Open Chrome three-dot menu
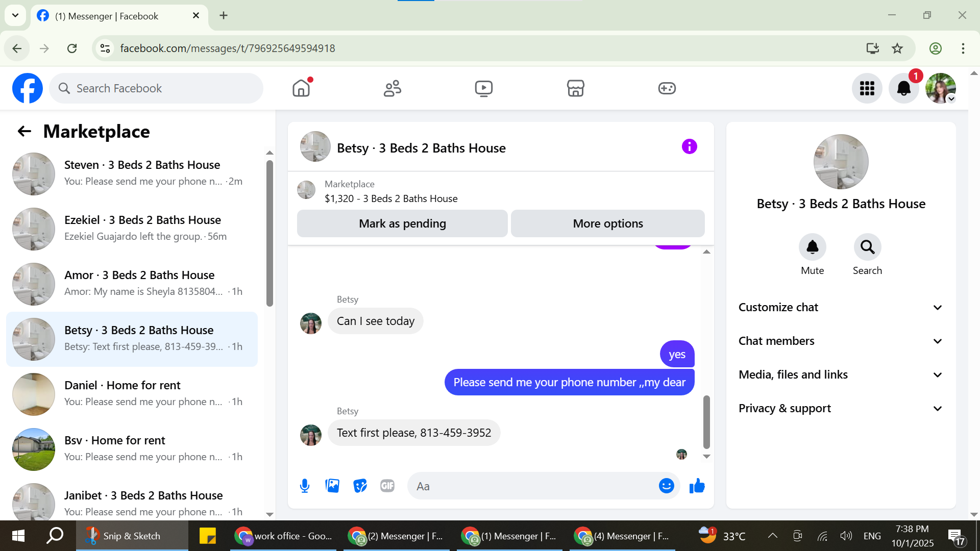The height and width of the screenshot is (551, 980). coord(963,48)
